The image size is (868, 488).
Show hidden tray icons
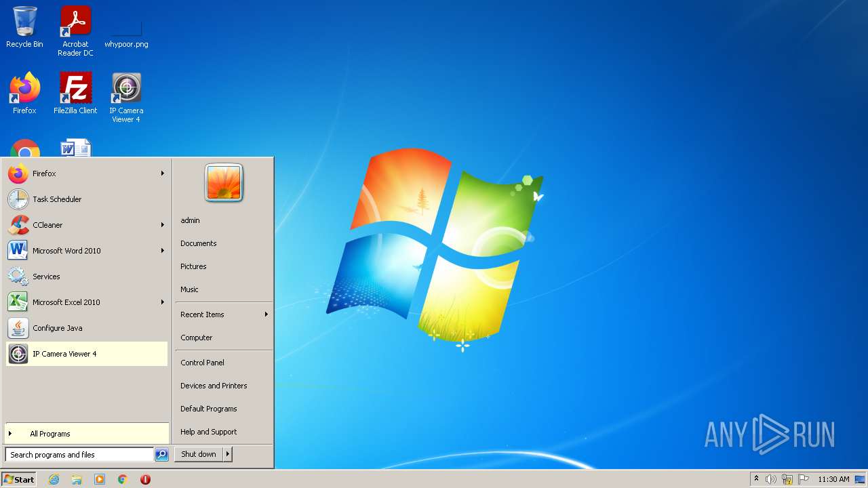pos(757,479)
